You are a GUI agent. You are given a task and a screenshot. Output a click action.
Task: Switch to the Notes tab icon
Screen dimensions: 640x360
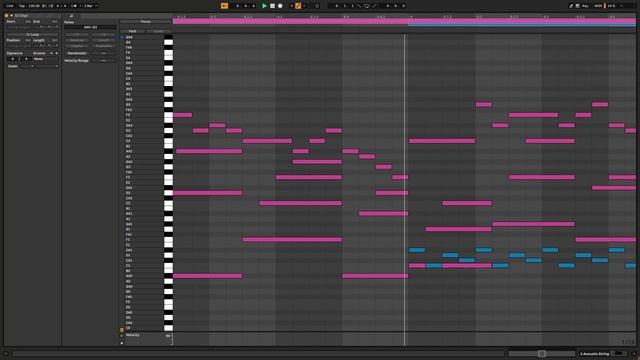pyautogui.click(x=71, y=16)
